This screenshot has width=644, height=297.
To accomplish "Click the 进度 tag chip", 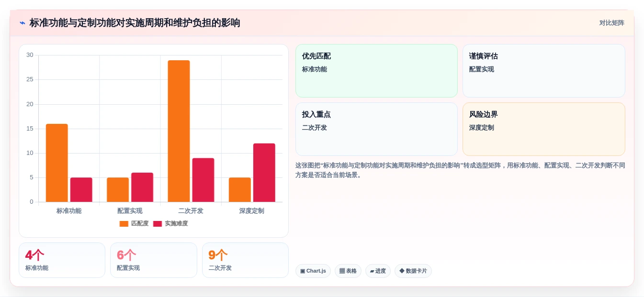I will tap(378, 271).
